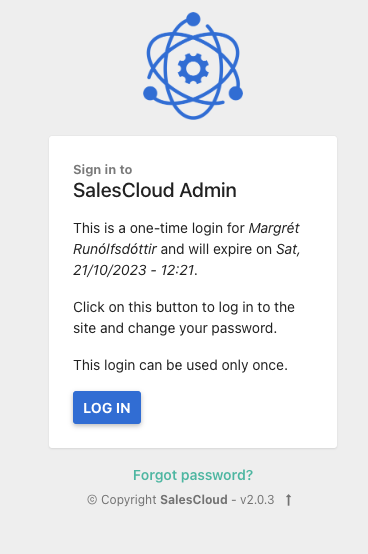Click the 'one-time login' sentence start
Screen dimensions: 368x554
coord(159,228)
